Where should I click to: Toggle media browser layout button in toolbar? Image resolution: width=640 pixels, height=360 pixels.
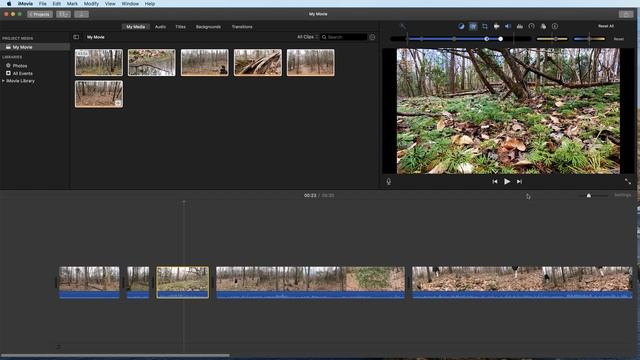click(x=63, y=14)
